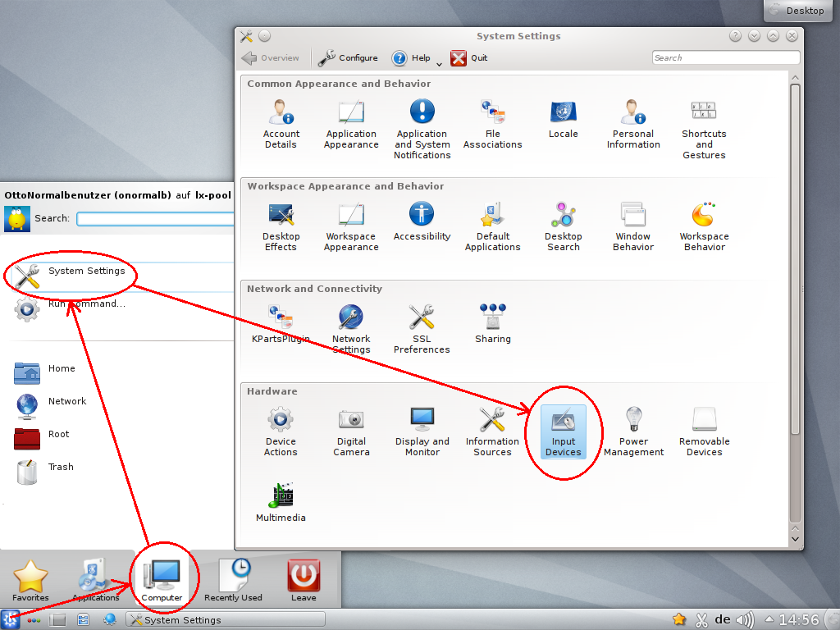Open Workspace Behavior module

704,226
